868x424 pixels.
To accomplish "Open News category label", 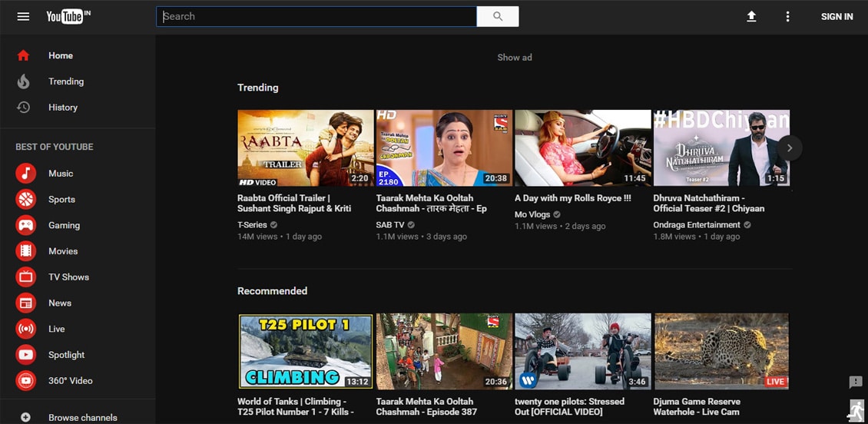I will click(59, 303).
